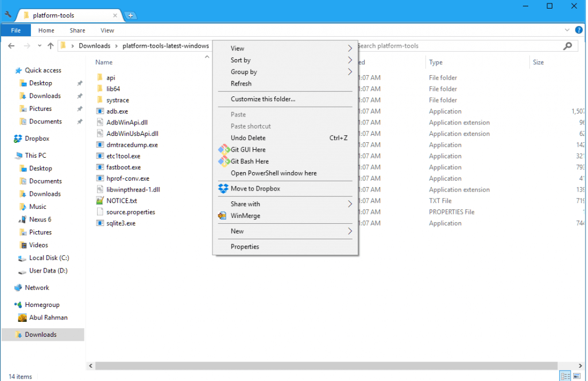Viewport: 588px width, 381px height.
Task: Switch to the View ribbon tab
Action: tap(107, 30)
